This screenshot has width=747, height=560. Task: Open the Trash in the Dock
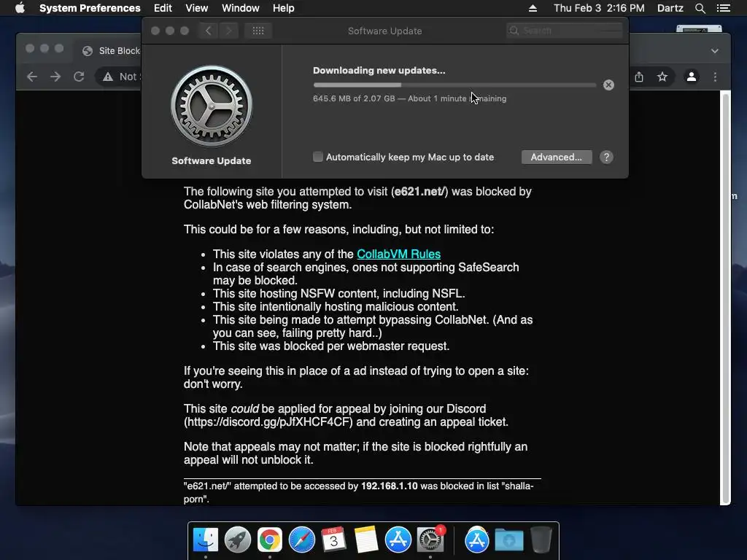coord(541,540)
